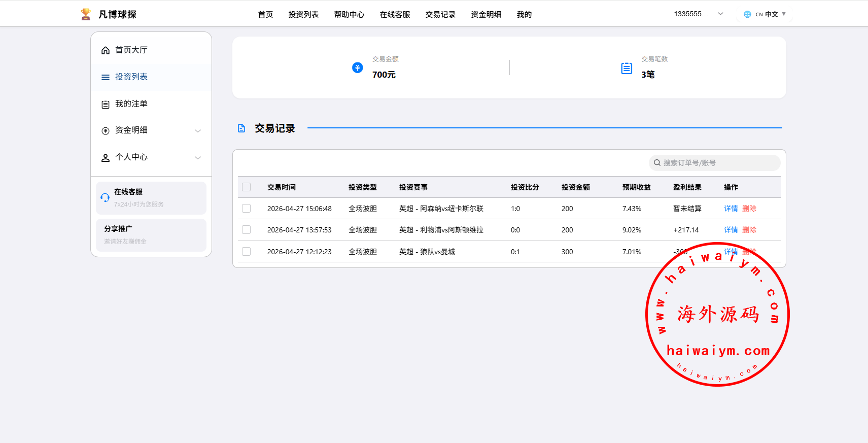View 详情 for the 15:06:48 transaction

click(731, 209)
